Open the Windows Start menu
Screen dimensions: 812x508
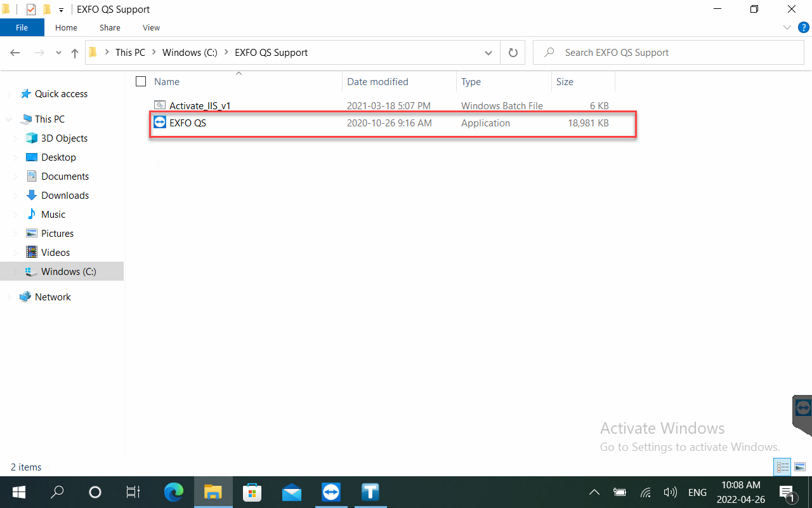[x=18, y=492]
